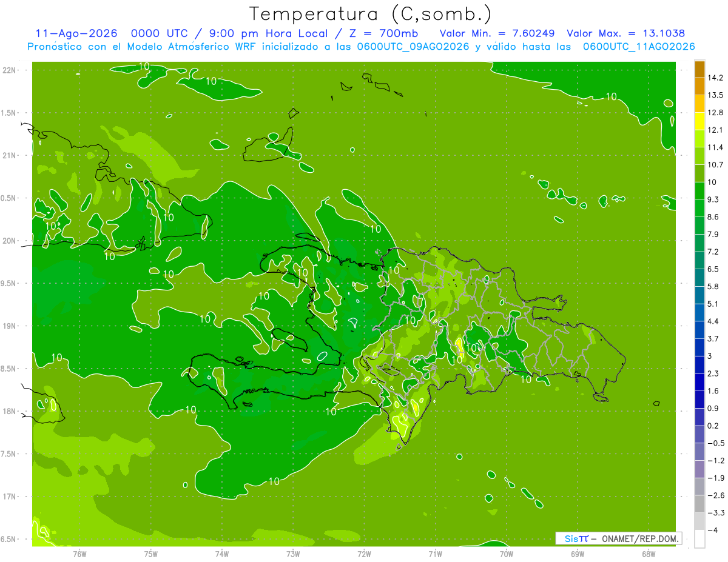Click the "72W" longitude axis label
This screenshot has height=562, width=728.
click(x=364, y=554)
